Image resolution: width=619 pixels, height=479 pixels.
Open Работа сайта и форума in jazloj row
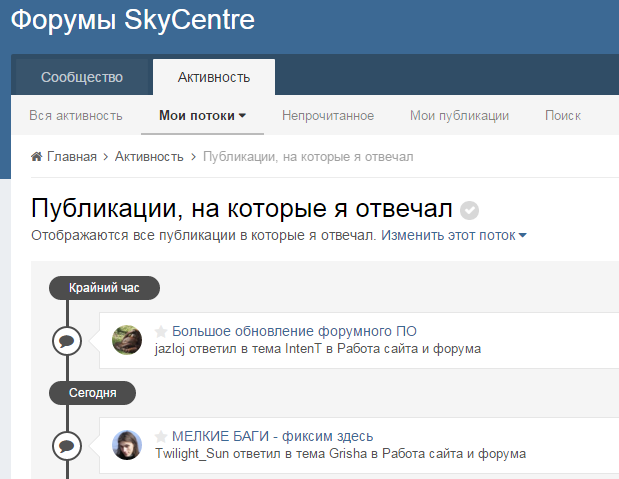409,349
